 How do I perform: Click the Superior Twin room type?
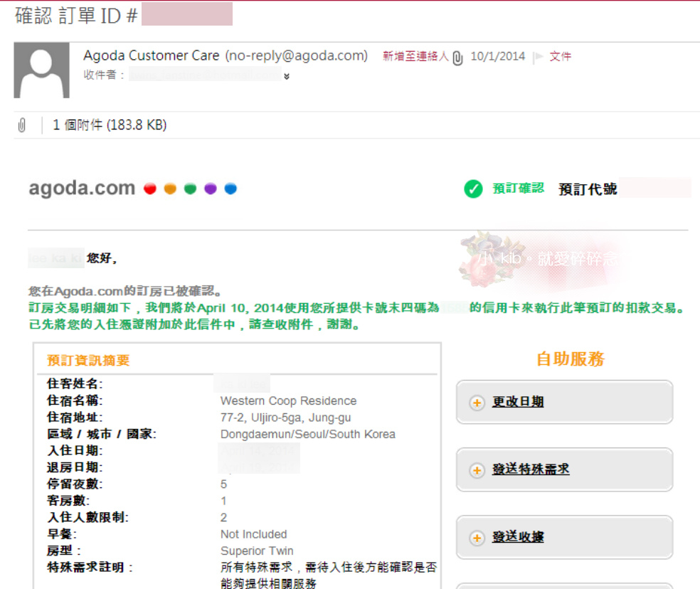point(257,551)
